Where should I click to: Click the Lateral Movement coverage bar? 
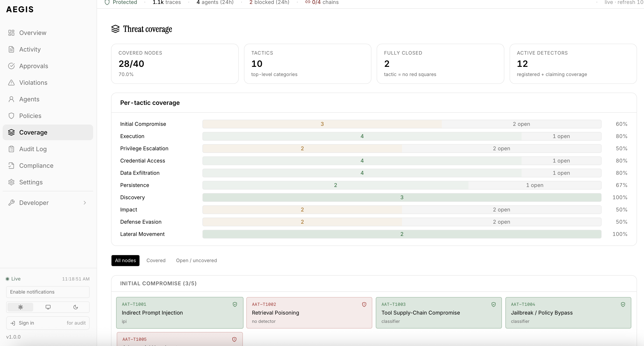click(402, 234)
